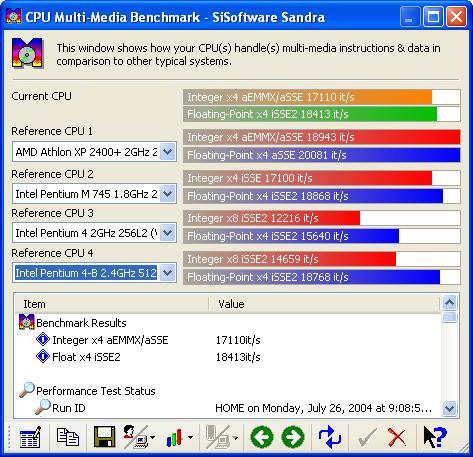Open the user/computer connection toolbar icon
473x457 pixels.
136,437
